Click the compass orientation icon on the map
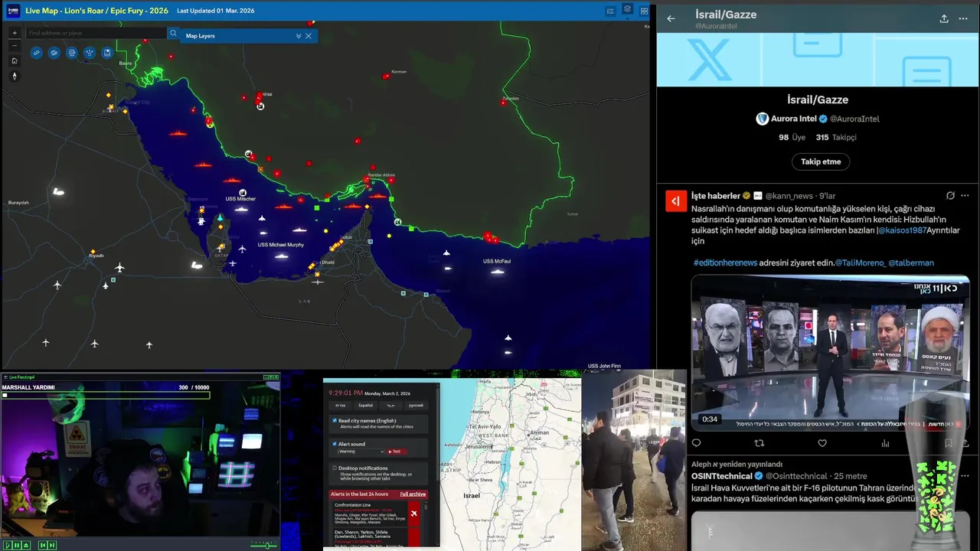 pos(15,76)
